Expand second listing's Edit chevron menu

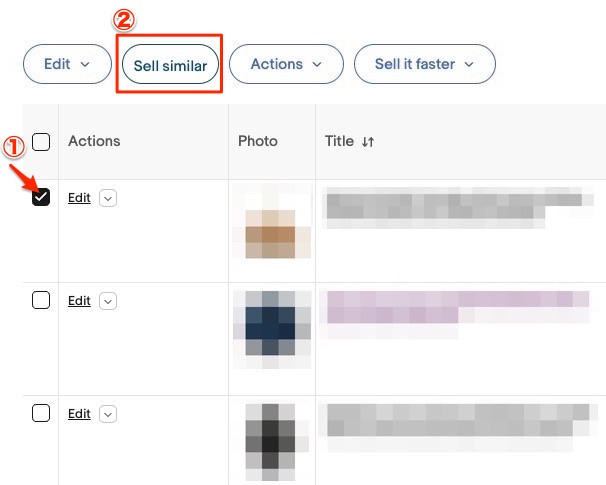(108, 300)
